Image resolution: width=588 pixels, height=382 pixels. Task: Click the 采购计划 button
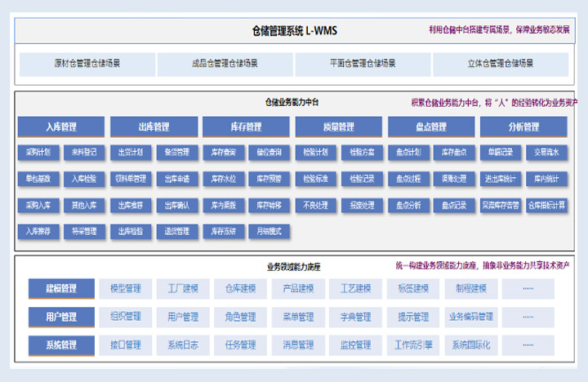[x=38, y=152]
